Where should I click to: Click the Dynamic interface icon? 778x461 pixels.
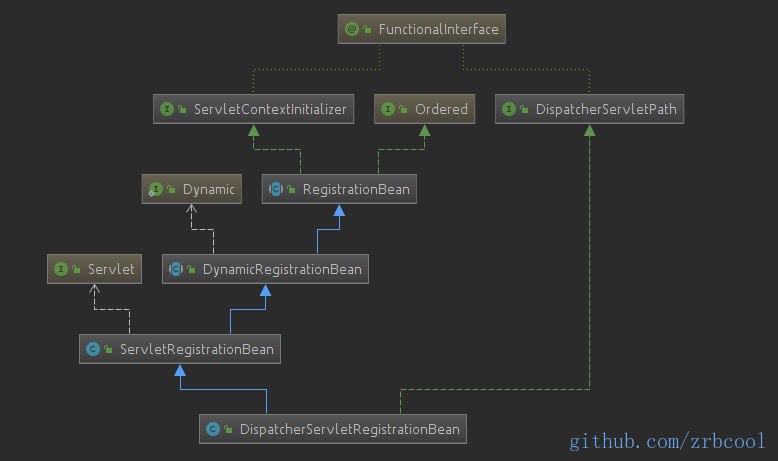154,189
